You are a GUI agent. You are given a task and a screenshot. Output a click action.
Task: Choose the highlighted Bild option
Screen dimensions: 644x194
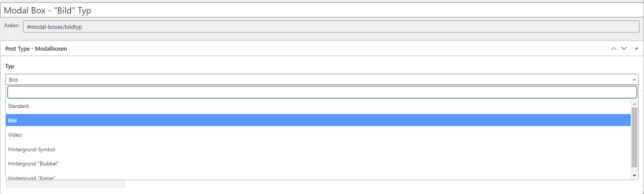[x=12, y=120]
